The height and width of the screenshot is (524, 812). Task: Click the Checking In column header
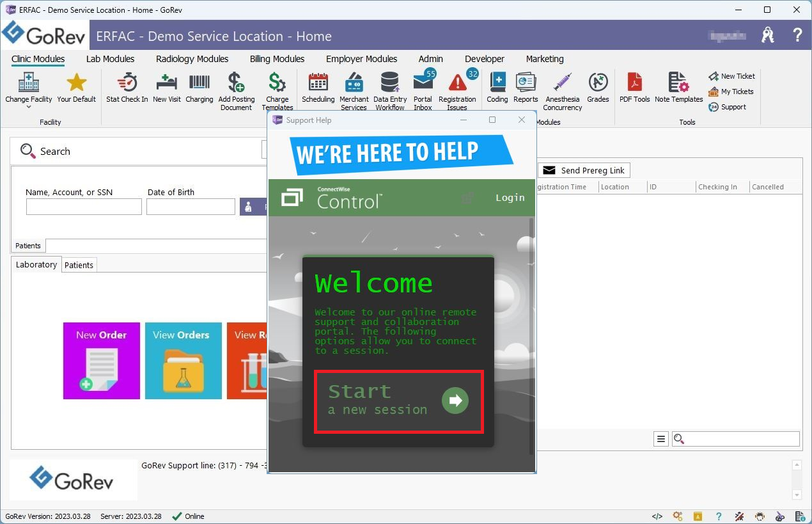pos(722,187)
